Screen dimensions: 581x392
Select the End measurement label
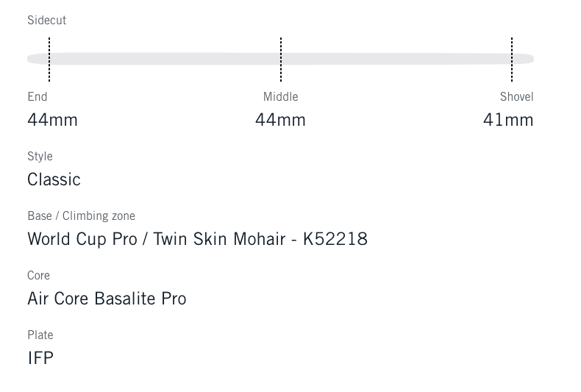(x=38, y=97)
